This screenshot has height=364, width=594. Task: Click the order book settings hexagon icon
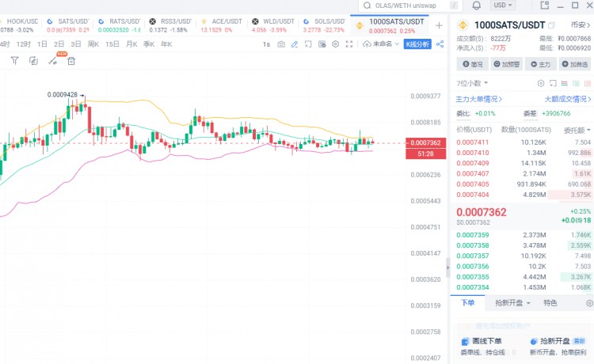tap(541, 83)
